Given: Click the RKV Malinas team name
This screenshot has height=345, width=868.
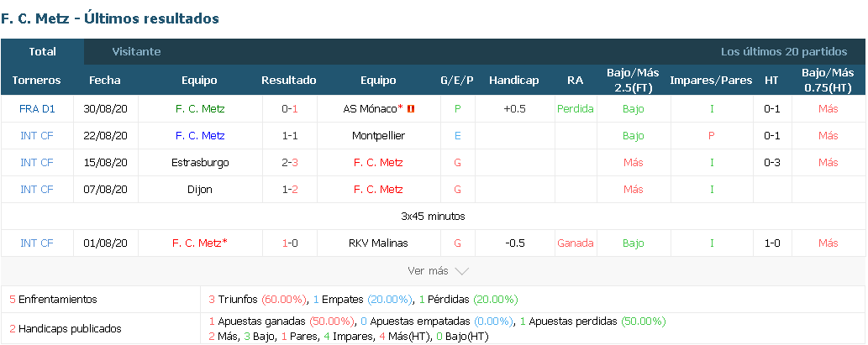Looking at the screenshot, I should click(x=378, y=243).
